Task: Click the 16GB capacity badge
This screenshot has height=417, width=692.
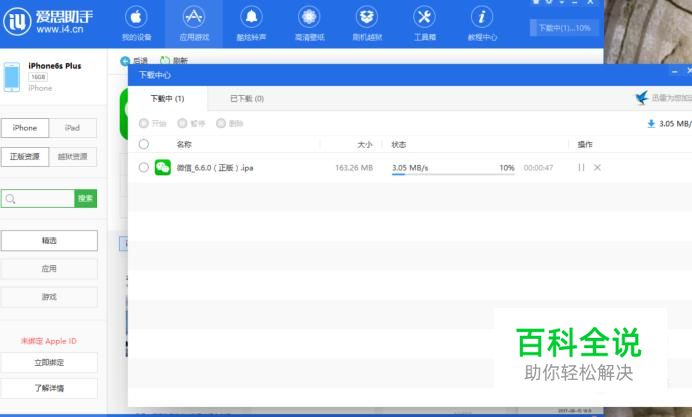Action: [38, 77]
